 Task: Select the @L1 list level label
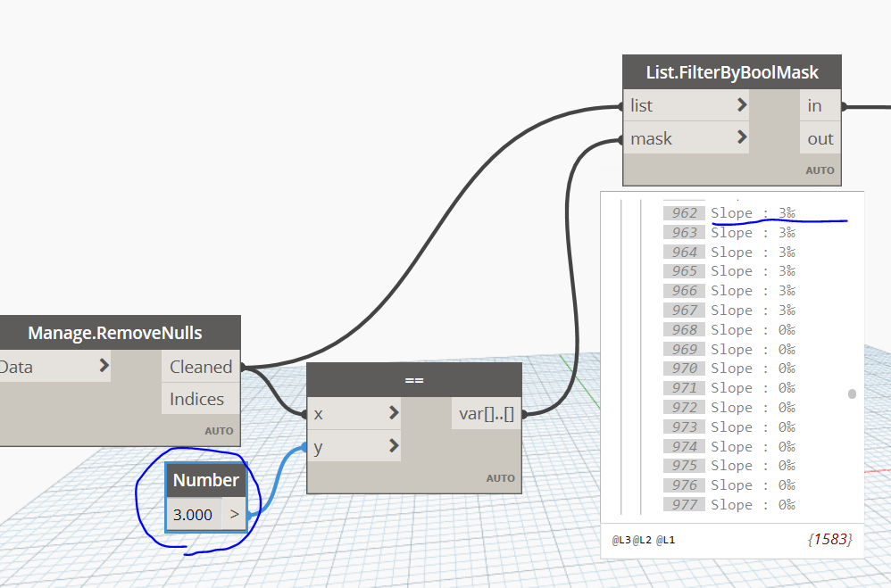[665, 541]
